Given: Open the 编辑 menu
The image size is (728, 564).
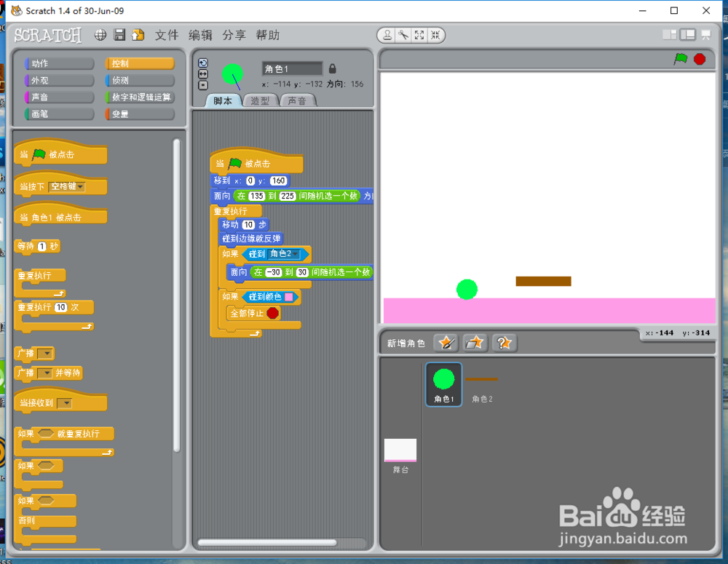Looking at the screenshot, I should (201, 35).
